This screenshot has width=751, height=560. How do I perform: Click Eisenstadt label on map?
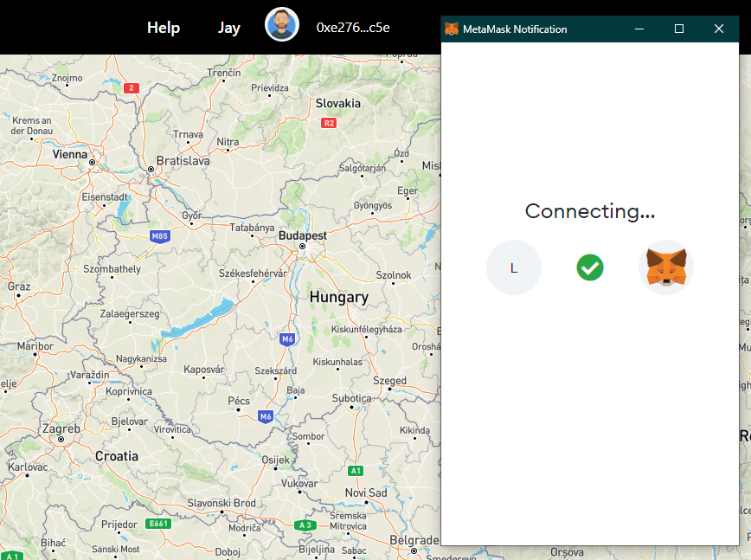[x=105, y=196]
